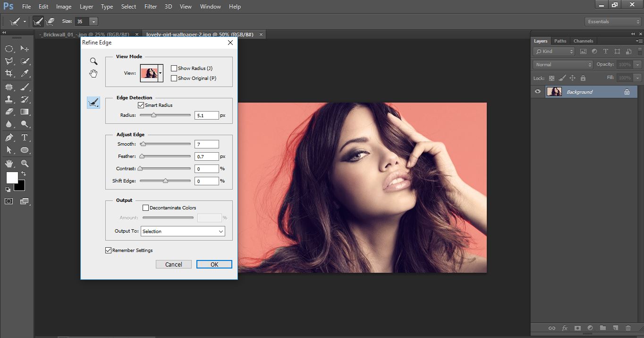Open the layer blend mode Normal dropdown
The width and height of the screenshot is (644, 338).
[562, 64]
